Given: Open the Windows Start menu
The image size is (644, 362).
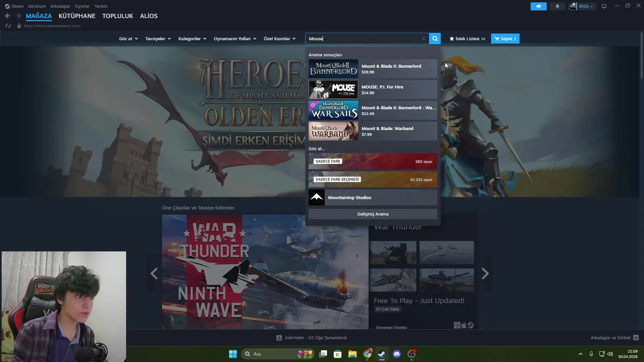Looking at the screenshot, I should [233, 354].
